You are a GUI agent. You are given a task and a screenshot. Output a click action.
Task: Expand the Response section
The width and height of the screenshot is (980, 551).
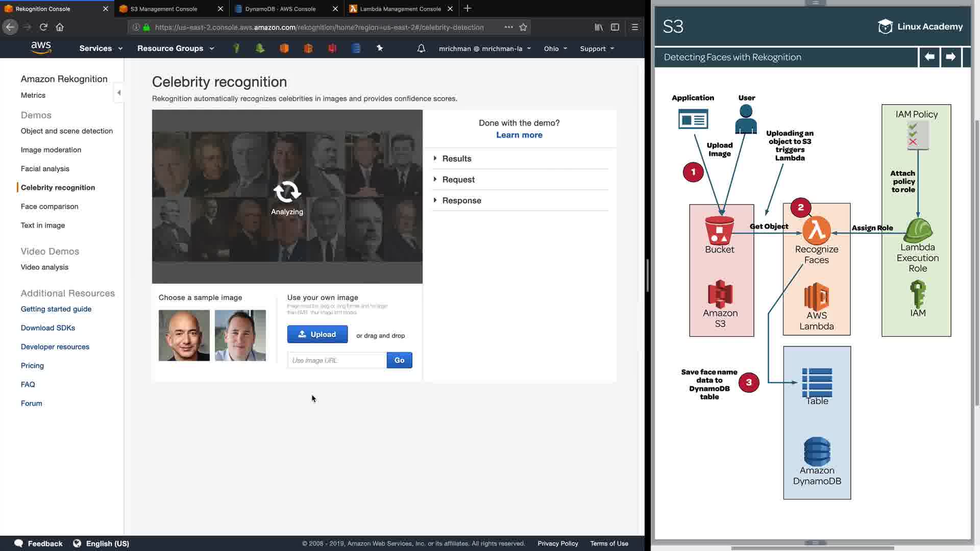[461, 201]
